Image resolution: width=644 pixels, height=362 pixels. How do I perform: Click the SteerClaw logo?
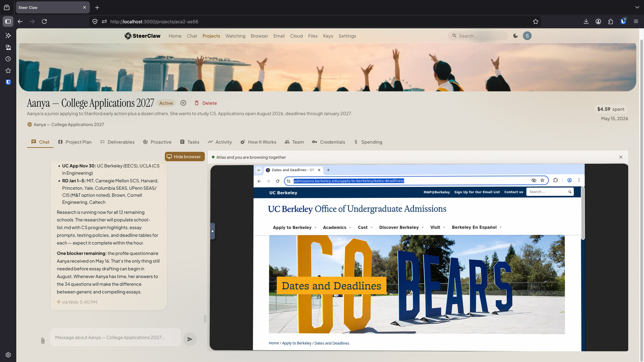(x=142, y=36)
